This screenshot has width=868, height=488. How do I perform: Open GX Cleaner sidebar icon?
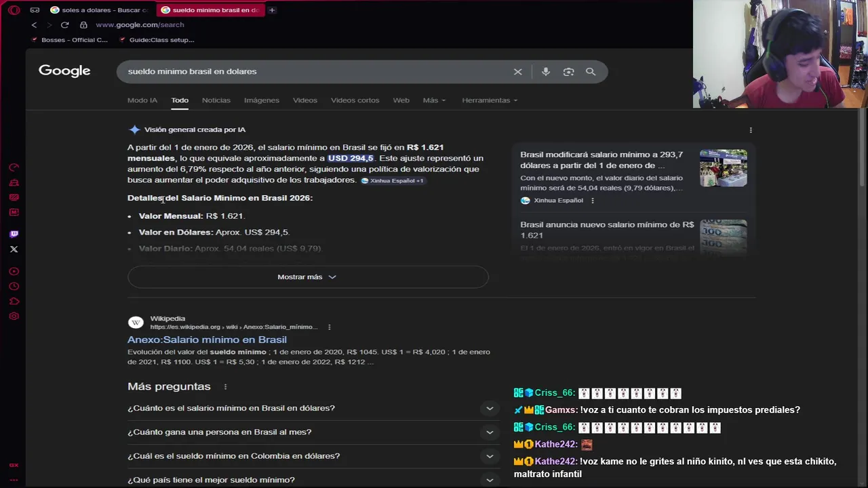[14, 182]
